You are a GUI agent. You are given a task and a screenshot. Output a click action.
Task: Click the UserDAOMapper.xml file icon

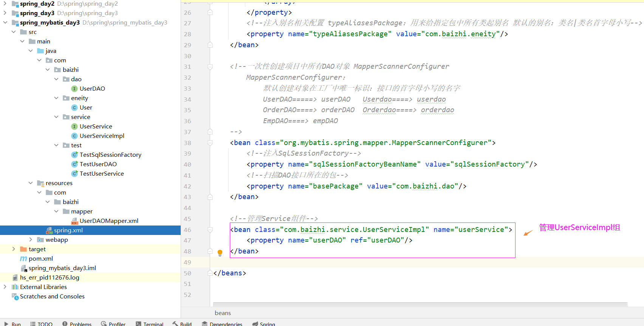click(x=74, y=221)
